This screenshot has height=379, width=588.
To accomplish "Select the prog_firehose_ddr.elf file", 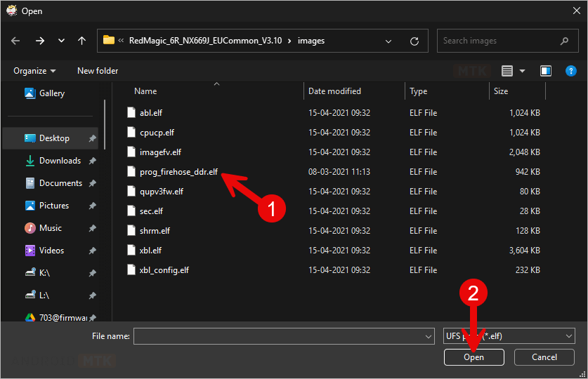I will [x=178, y=171].
